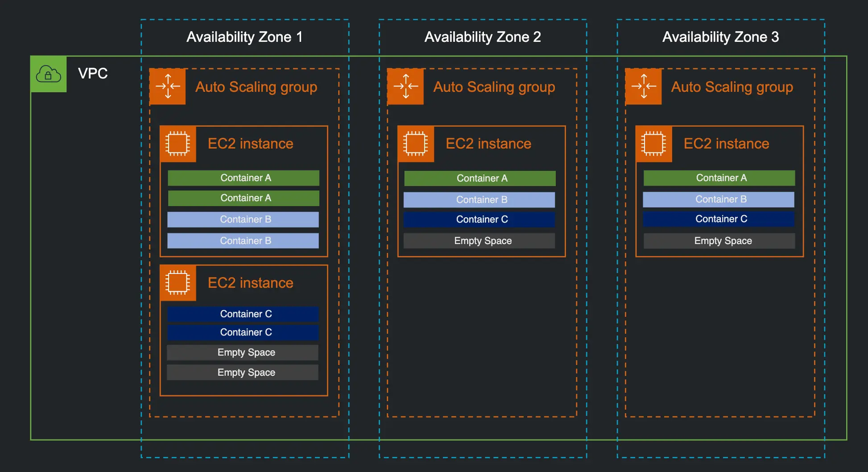Click the 'Availability Zone 2' heading
Image resolution: width=868 pixels, height=472 pixels.
482,37
